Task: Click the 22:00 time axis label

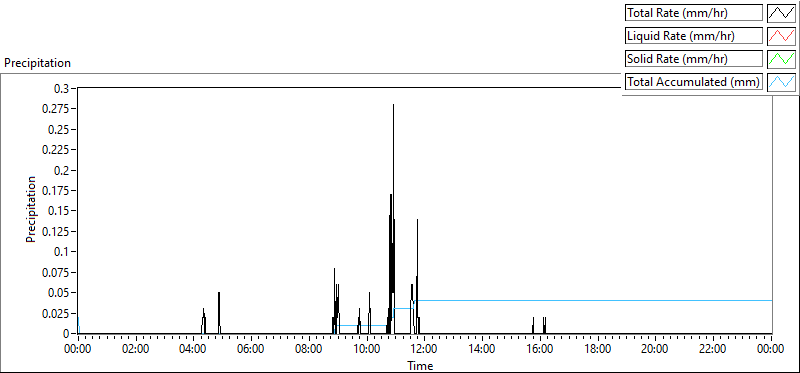Action: point(713,349)
